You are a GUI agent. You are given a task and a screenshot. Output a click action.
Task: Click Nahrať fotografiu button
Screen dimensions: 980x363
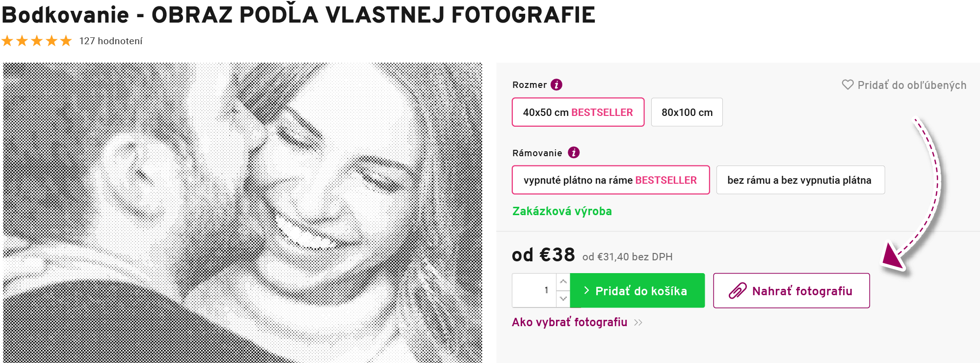click(x=792, y=290)
